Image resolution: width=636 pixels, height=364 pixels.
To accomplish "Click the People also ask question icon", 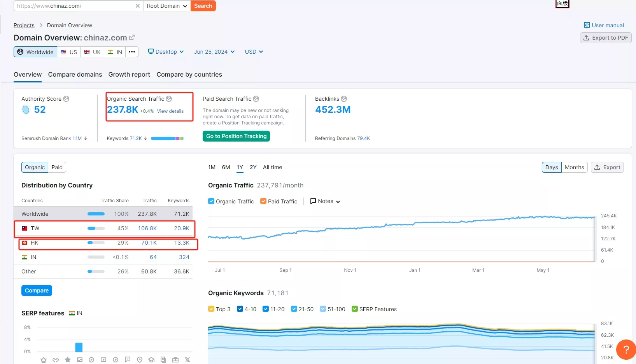I will point(128,360).
